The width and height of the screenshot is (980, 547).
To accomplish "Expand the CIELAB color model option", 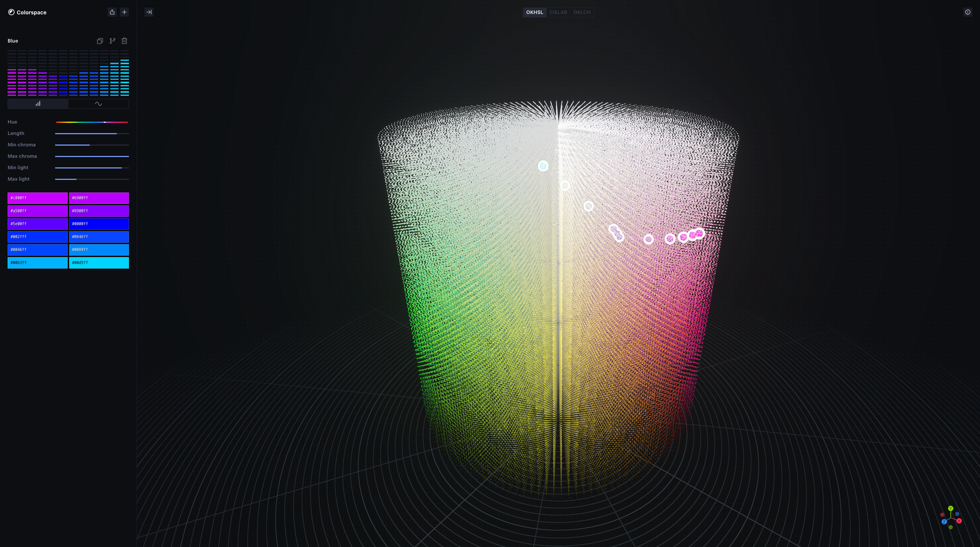I will [x=558, y=12].
